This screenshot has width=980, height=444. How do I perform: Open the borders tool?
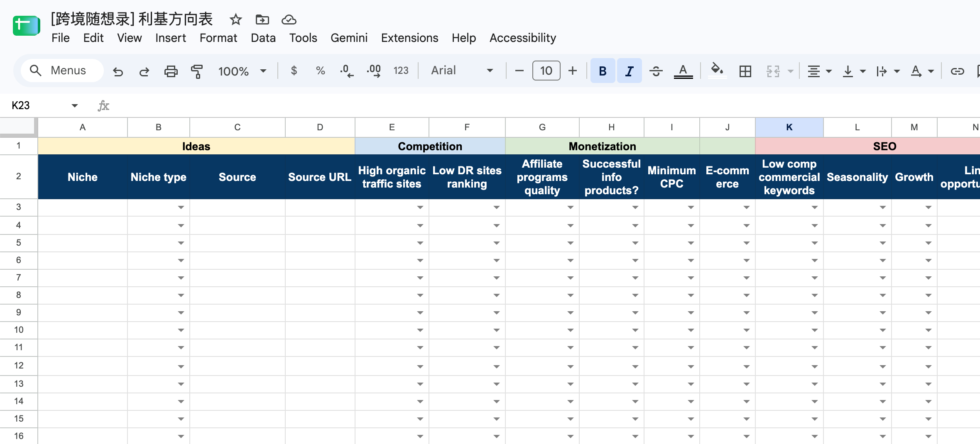[x=745, y=71]
